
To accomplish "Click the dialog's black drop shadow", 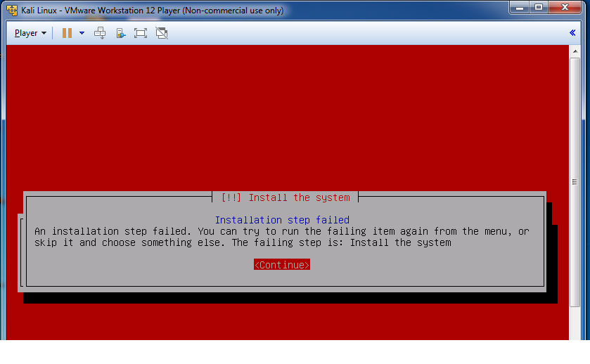I will [x=281, y=297].
